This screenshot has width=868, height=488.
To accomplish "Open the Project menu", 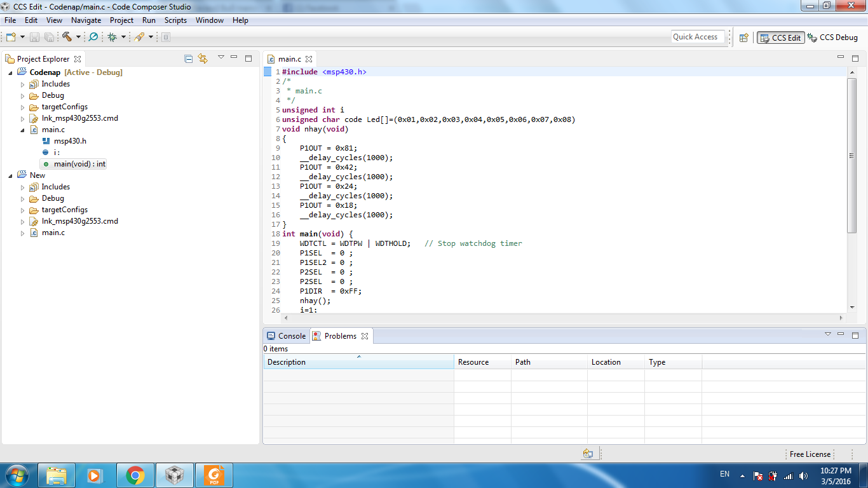I will (x=121, y=20).
